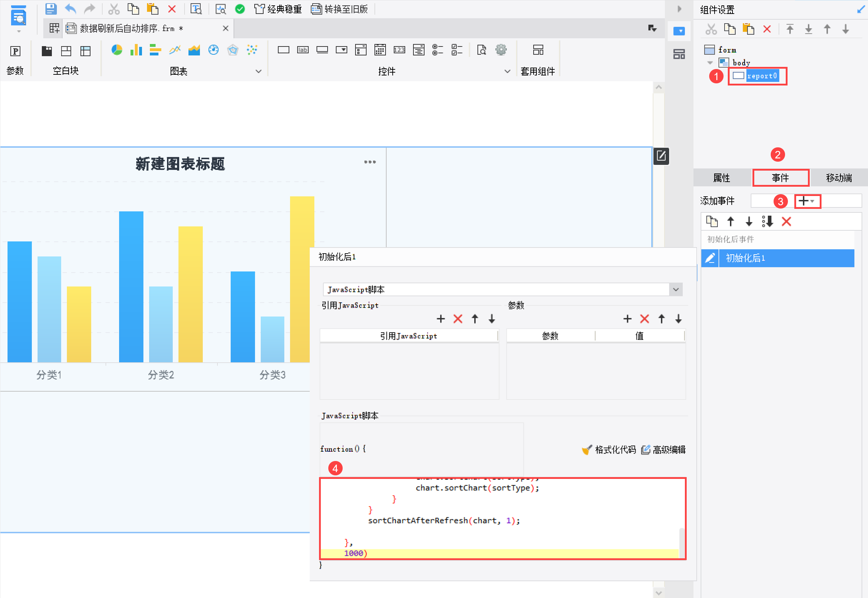The height and width of the screenshot is (598, 868).
Task: Switch to the 属性 tab
Action: (721, 178)
